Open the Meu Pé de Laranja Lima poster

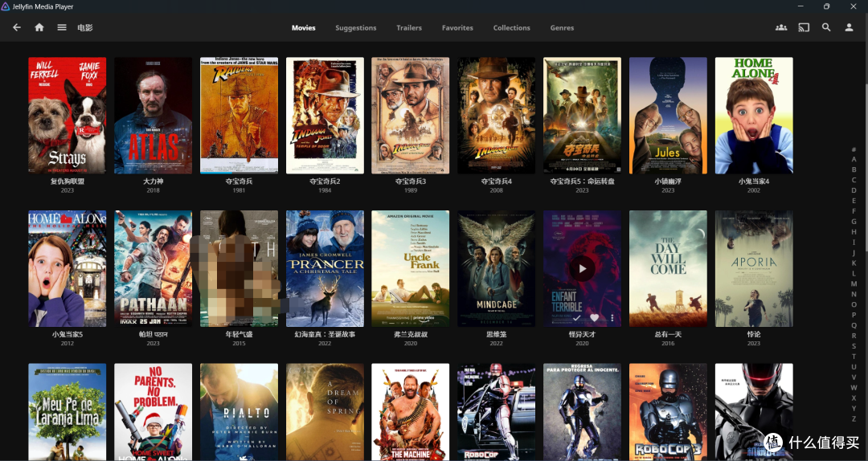[x=67, y=412]
